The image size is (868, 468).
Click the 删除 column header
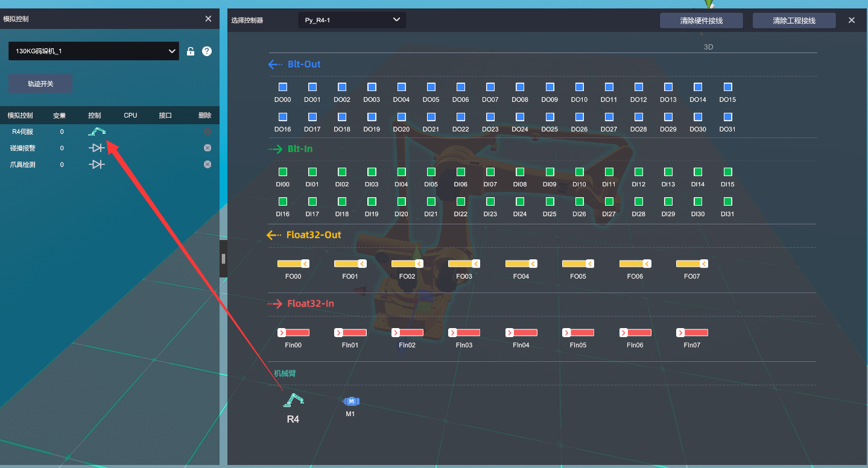205,115
